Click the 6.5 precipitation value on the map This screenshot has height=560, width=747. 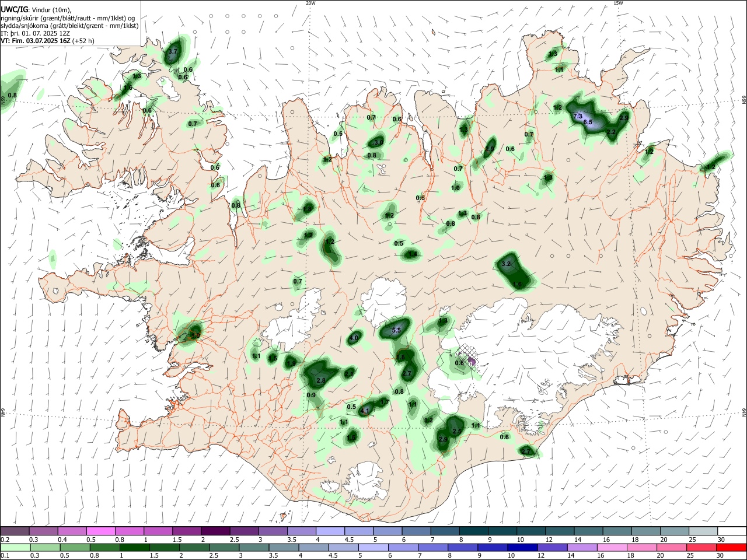click(588, 123)
